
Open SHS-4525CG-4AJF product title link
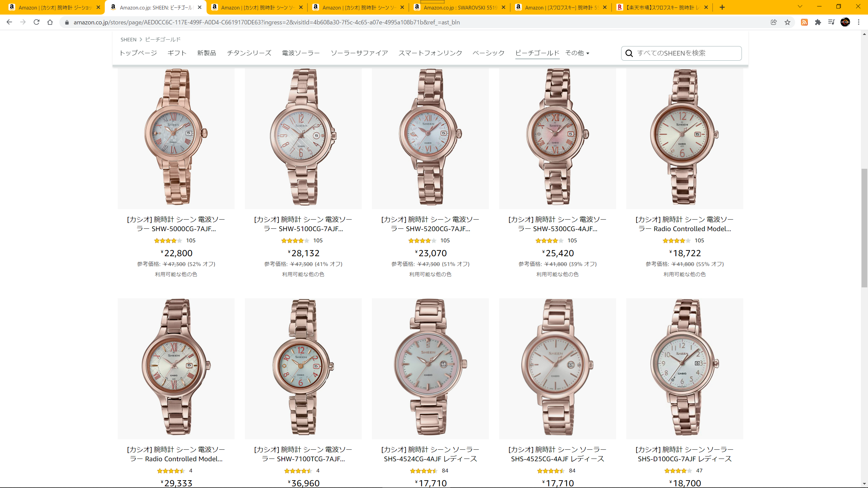click(x=557, y=454)
